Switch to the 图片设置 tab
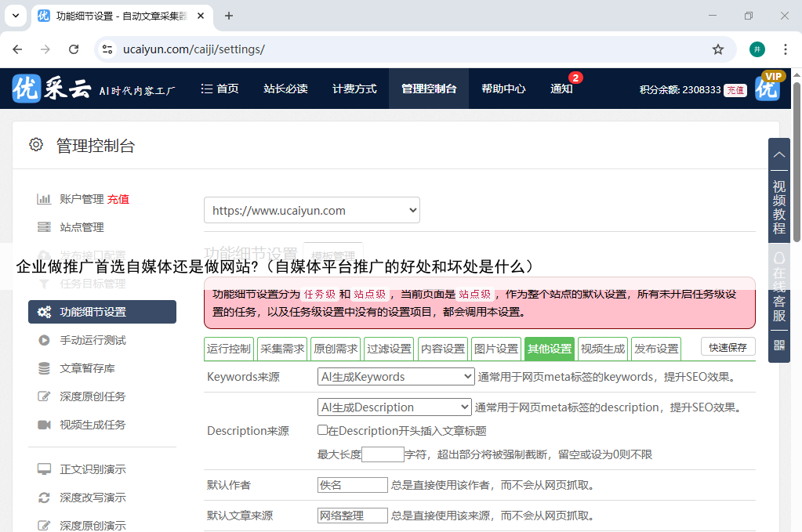802x532 pixels. tap(496, 349)
